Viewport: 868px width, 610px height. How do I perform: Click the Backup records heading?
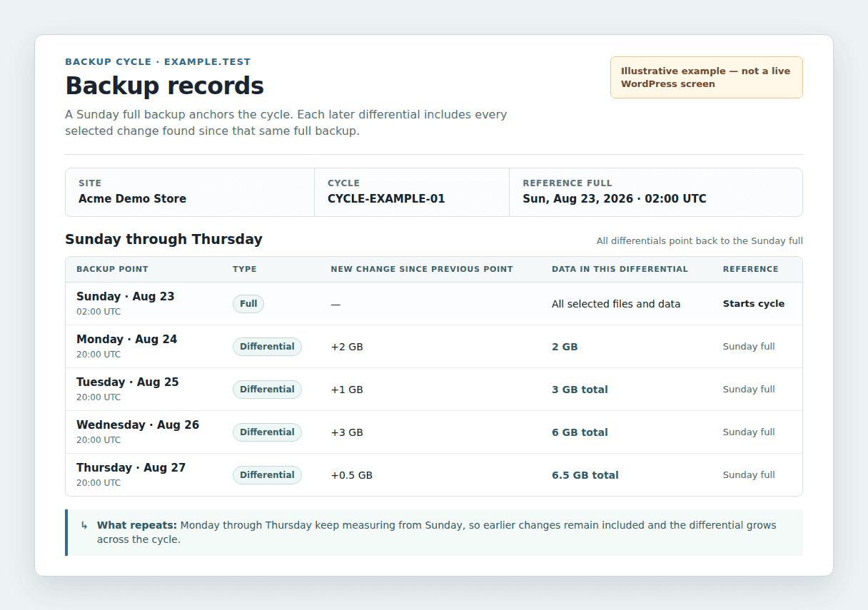pos(164,86)
